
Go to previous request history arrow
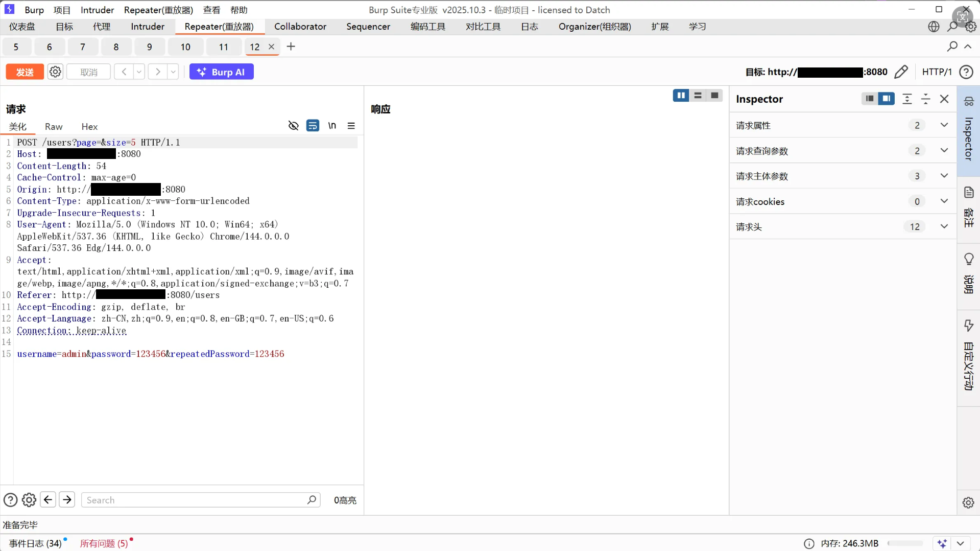124,72
